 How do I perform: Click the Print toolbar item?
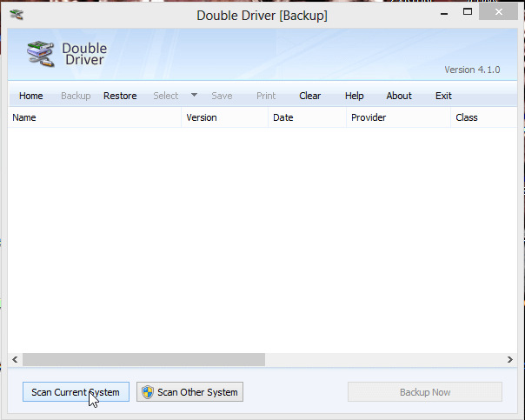coord(266,96)
